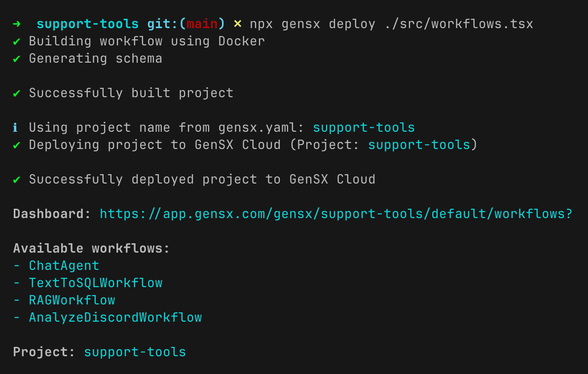Click the info icon before Using project name
The height and width of the screenshot is (374, 588).
[x=16, y=127]
